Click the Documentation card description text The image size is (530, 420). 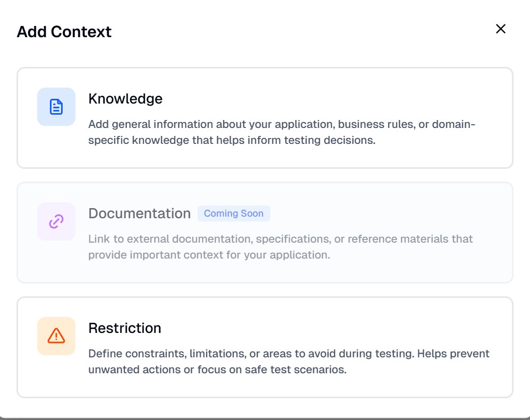[280, 247]
